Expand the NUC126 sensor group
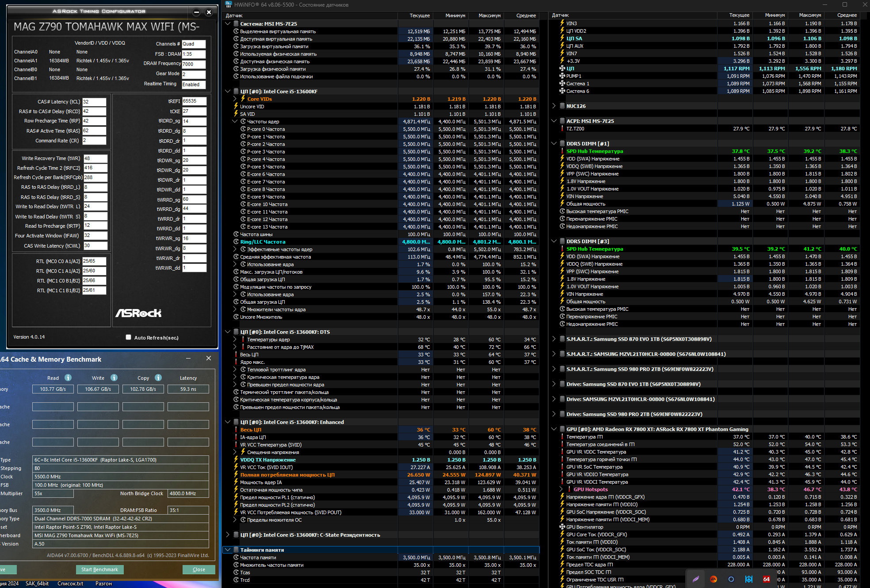 [x=554, y=106]
